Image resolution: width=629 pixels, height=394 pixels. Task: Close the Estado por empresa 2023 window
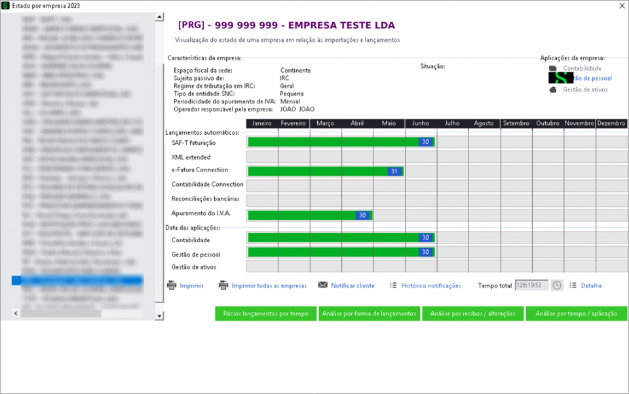(622, 6)
